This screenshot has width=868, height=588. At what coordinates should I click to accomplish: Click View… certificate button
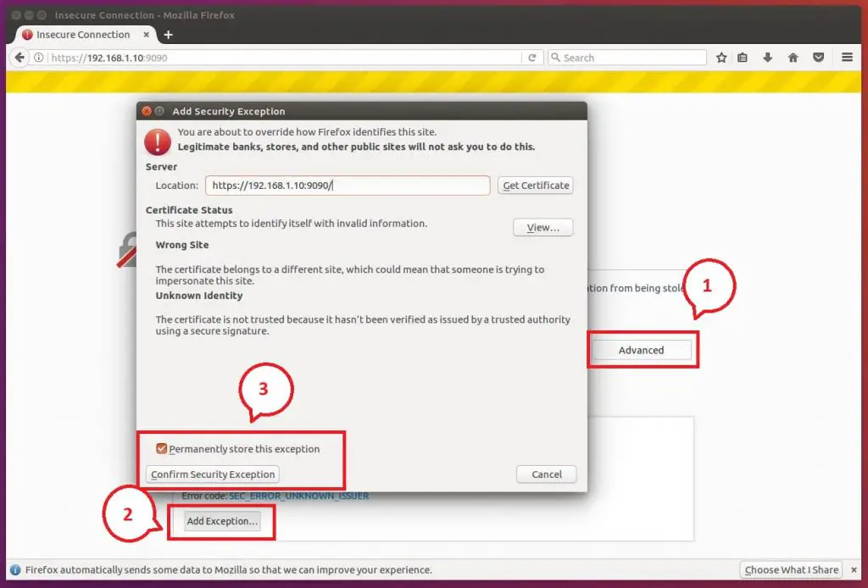coord(542,227)
